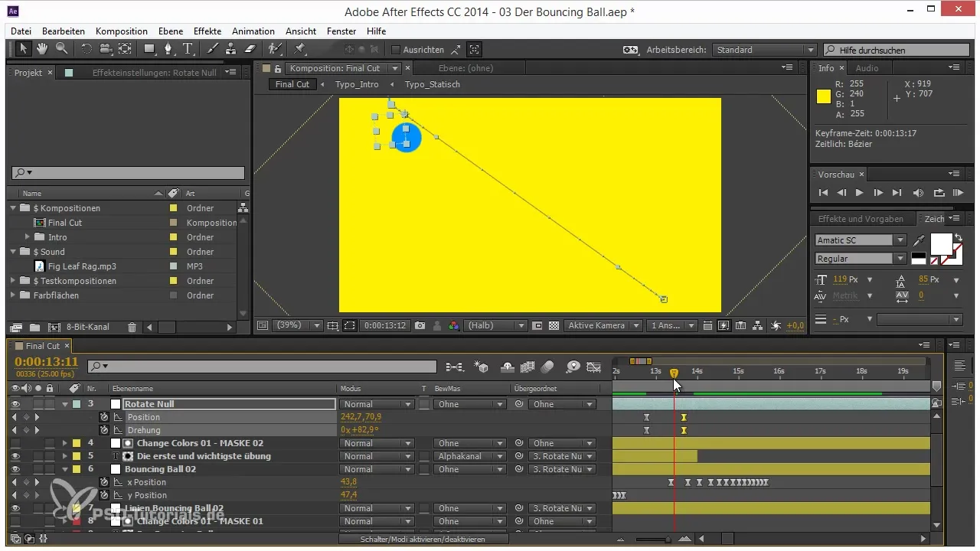The image size is (980, 551).
Task: Enable the Ausrichten checkbox
Action: click(x=396, y=50)
